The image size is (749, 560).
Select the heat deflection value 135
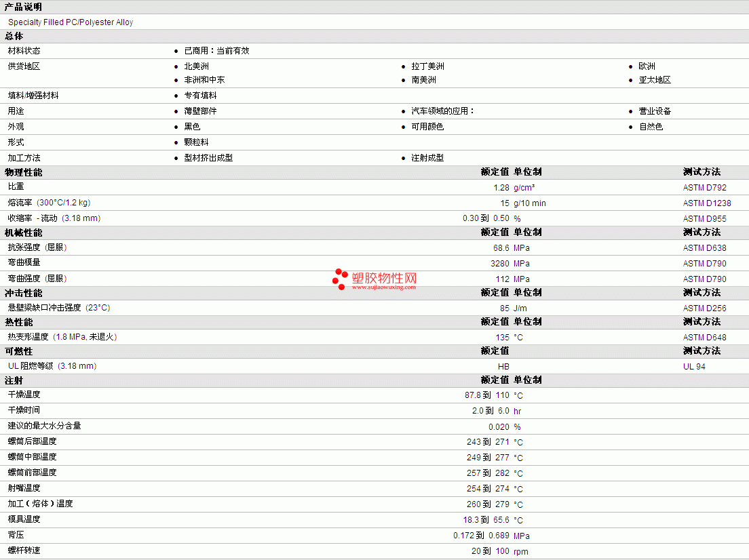(503, 337)
